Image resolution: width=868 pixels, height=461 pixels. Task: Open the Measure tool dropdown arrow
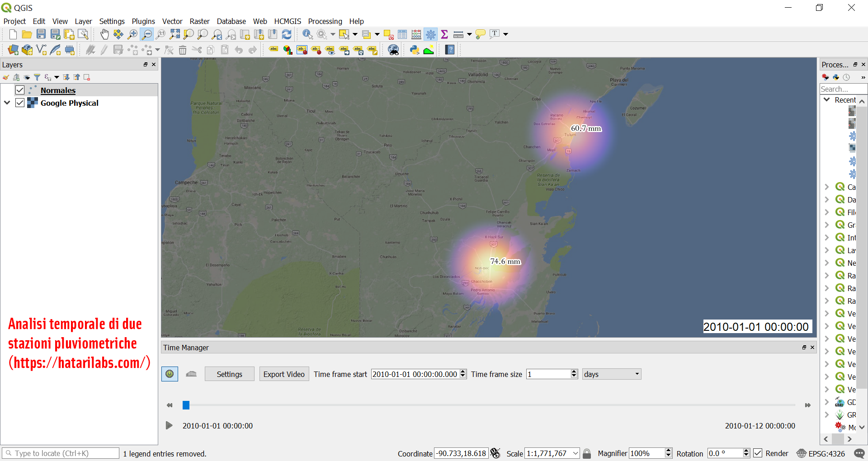[469, 34]
